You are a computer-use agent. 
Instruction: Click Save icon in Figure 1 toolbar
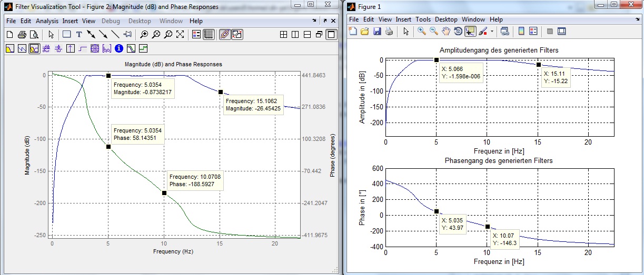point(377,32)
